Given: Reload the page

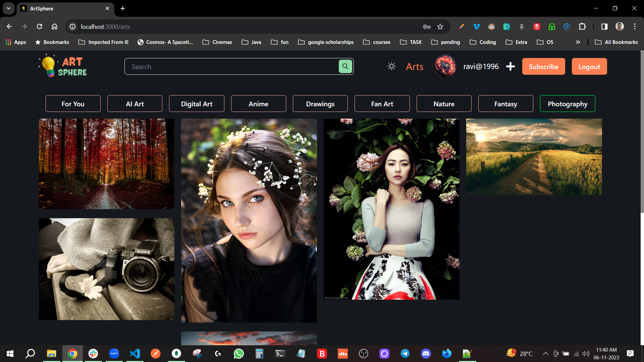Looking at the screenshot, I should (x=39, y=27).
